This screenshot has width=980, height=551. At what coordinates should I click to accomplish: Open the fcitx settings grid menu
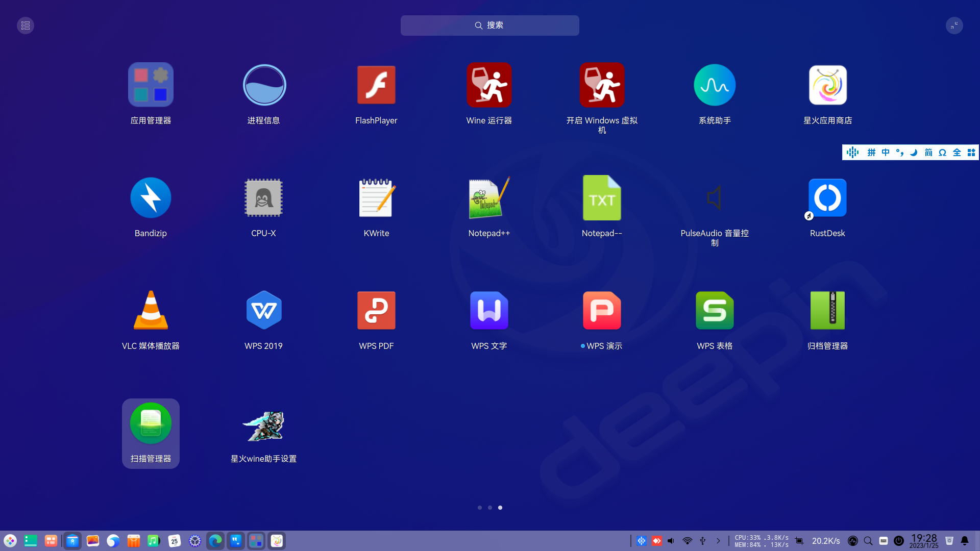pyautogui.click(x=972, y=152)
